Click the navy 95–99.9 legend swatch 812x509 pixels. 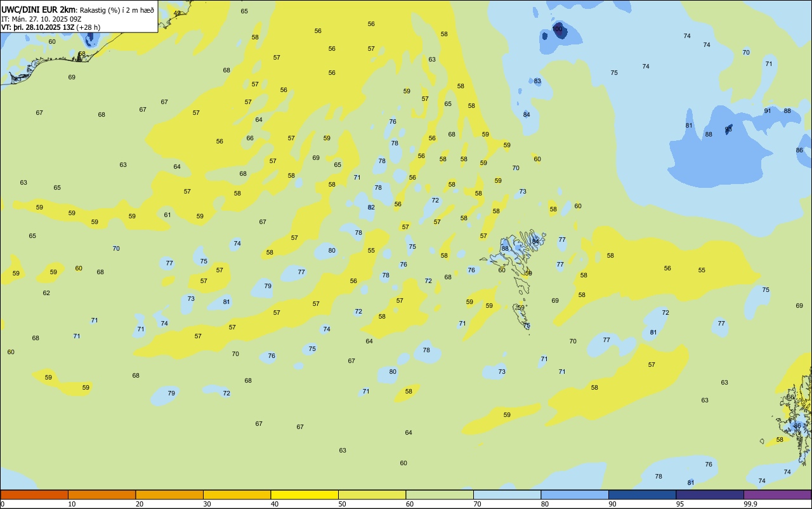point(710,494)
